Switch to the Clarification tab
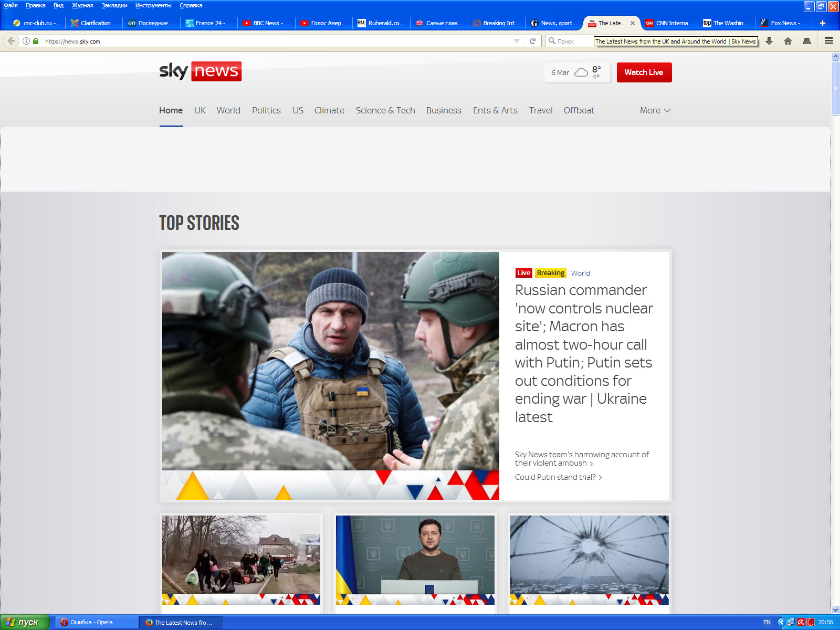 94,23
